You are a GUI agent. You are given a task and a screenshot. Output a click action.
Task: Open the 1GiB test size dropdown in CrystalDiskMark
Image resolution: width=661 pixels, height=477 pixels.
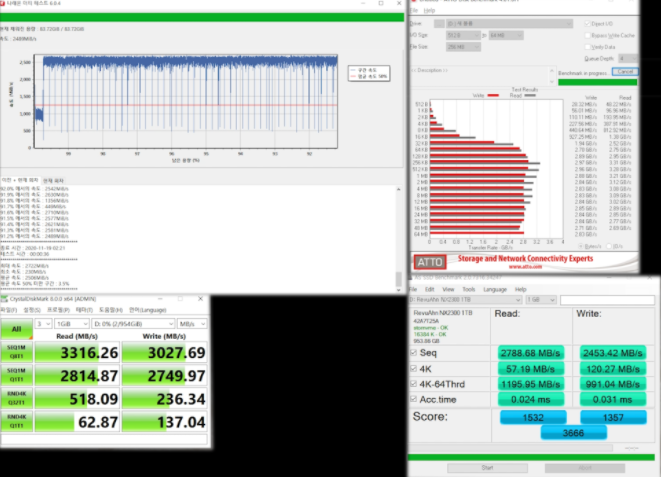(x=72, y=324)
